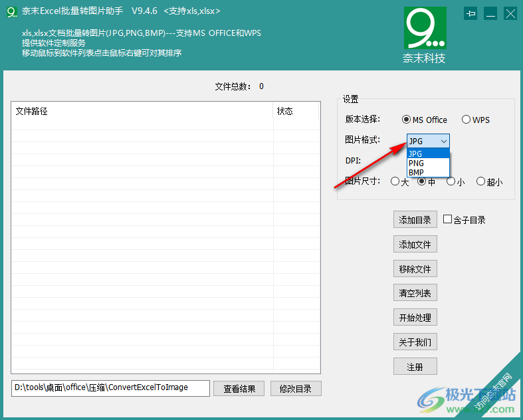The height and width of the screenshot is (420, 523).
Task: Click the 访问奈末官网 corner banner
Action: click(x=494, y=391)
